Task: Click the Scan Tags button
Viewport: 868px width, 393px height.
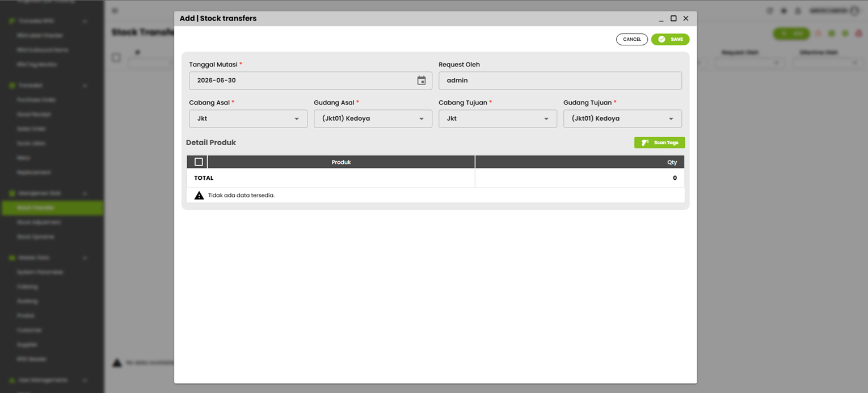Action: coord(660,142)
